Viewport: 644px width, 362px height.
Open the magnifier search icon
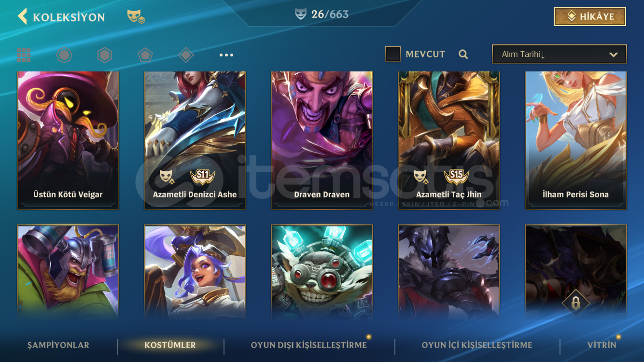tap(463, 54)
